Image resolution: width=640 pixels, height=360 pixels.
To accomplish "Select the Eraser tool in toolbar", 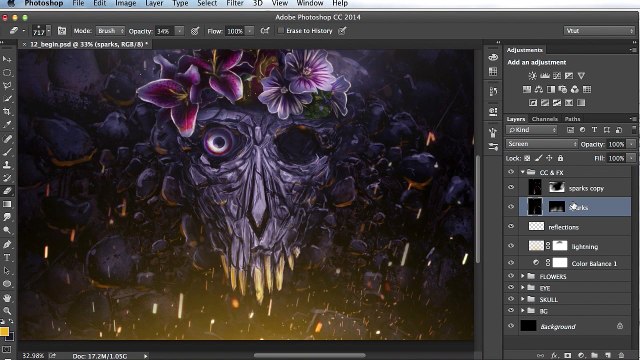I will coord(7,191).
